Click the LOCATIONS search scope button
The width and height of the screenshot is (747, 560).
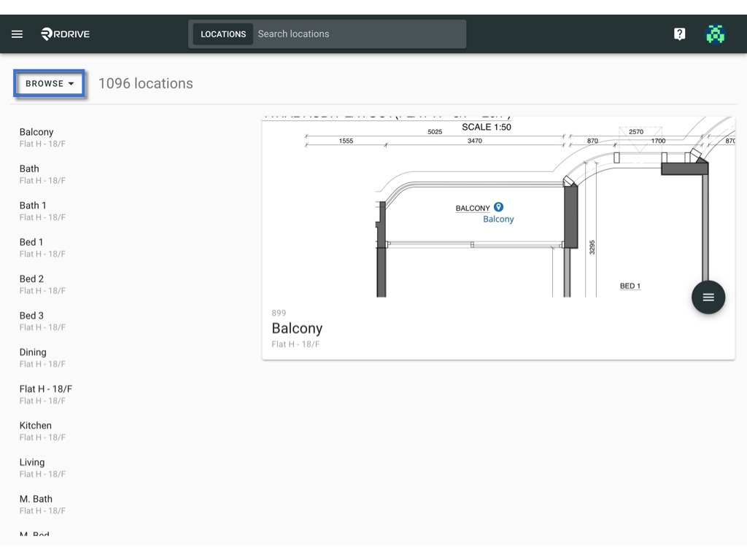223,34
